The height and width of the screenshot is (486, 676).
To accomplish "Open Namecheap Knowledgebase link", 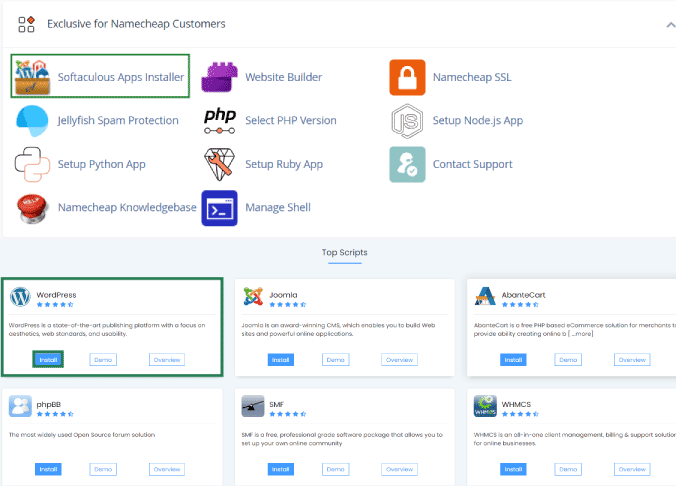I will coord(127,207).
